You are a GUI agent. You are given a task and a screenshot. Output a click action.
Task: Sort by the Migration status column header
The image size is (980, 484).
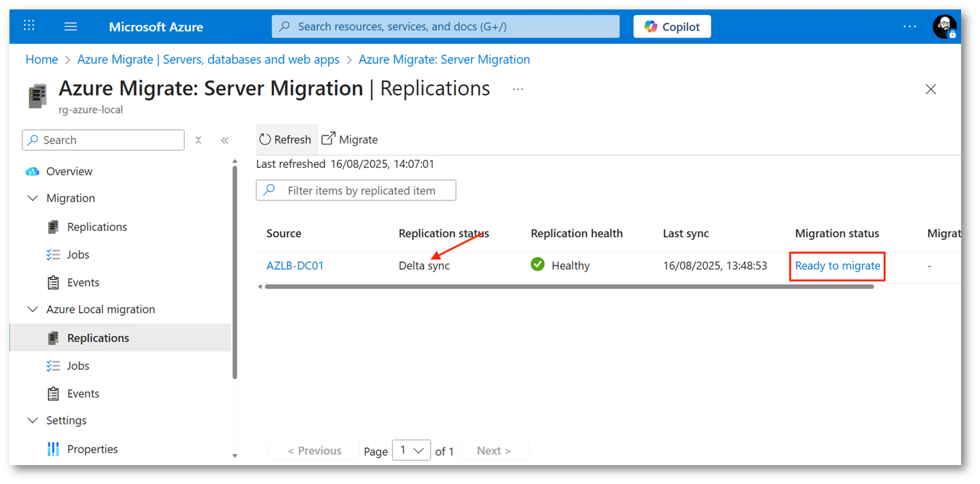(837, 233)
